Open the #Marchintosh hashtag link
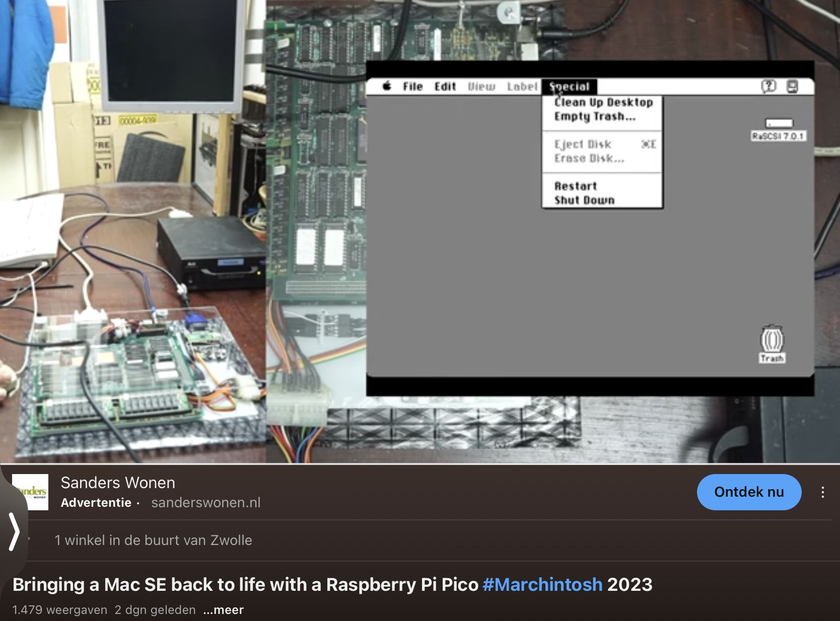Image resolution: width=840 pixels, height=621 pixels. (542, 584)
